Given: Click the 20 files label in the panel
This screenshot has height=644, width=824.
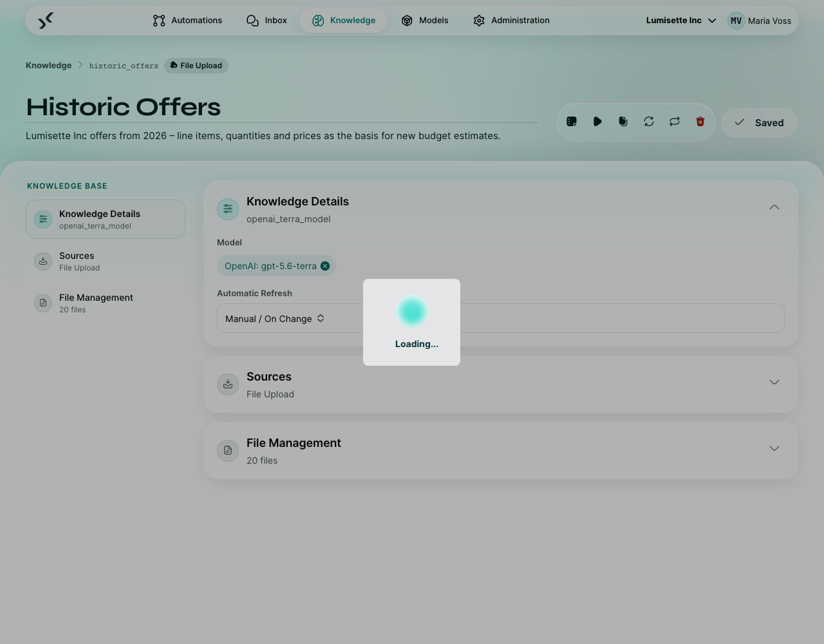Looking at the screenshot, I should [x=262, y=460].
